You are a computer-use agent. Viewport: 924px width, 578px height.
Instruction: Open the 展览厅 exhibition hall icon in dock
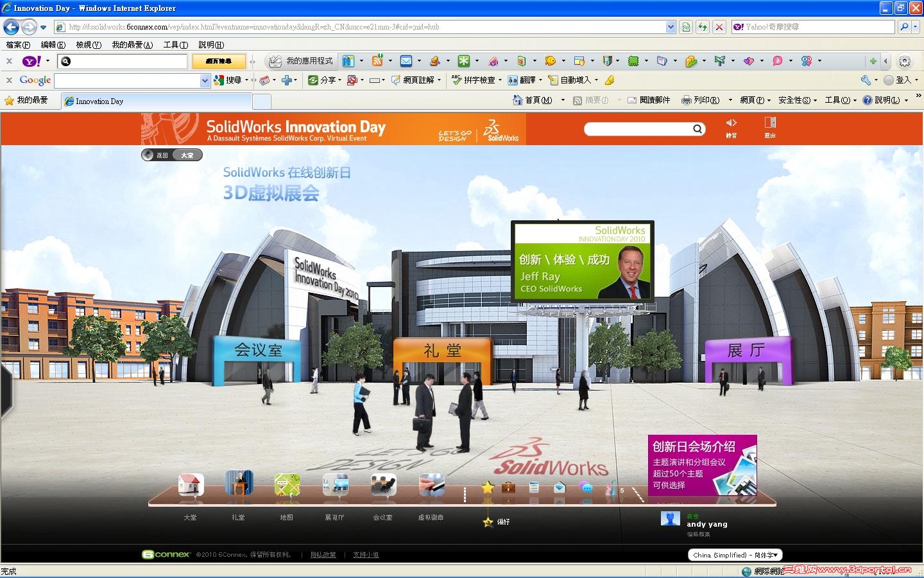(335, 485)
